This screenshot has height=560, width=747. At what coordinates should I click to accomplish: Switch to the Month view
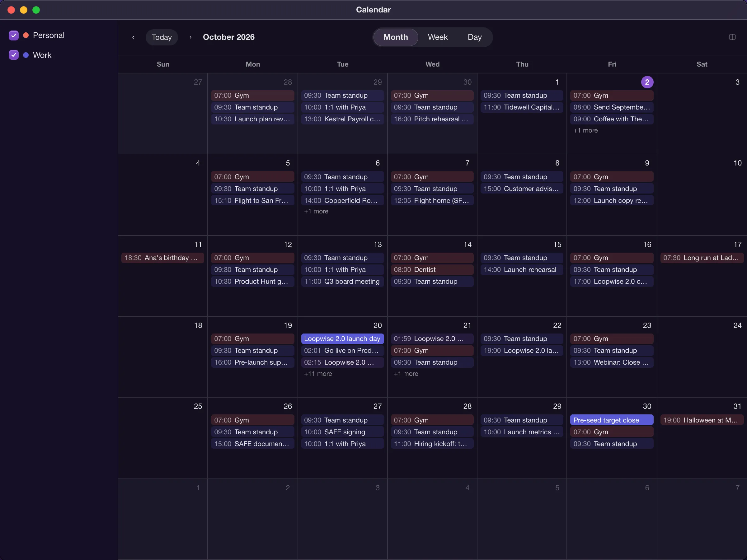click(x=396, y=37)
